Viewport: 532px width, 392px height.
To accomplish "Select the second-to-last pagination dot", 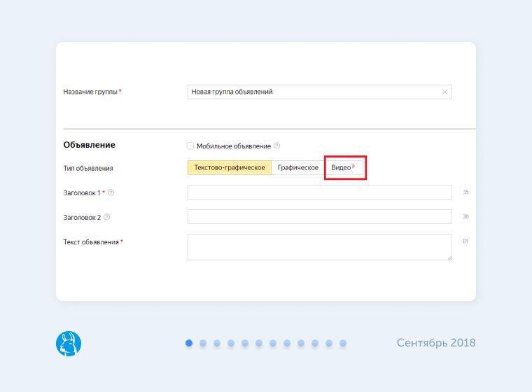I will 329,343.
